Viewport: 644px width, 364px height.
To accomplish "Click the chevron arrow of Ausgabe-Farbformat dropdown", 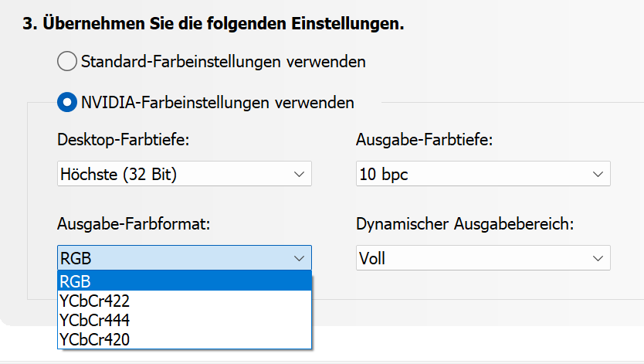I will click(x=299, y=258).
